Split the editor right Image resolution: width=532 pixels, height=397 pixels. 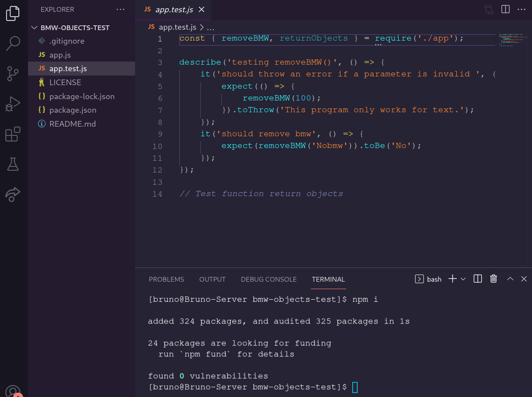tap(505, 9)
